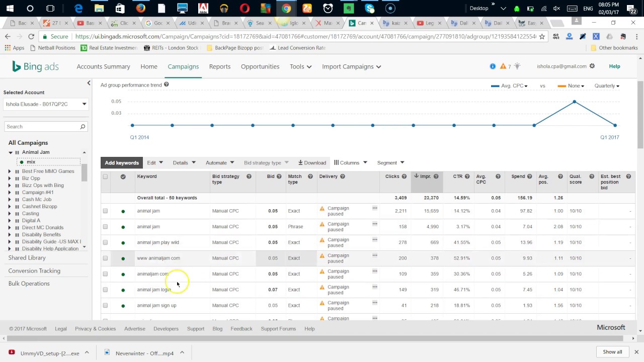Viewport: 644px width, 362px height.
Task: Open the ideas lightbulb icon
Action: 517,66
